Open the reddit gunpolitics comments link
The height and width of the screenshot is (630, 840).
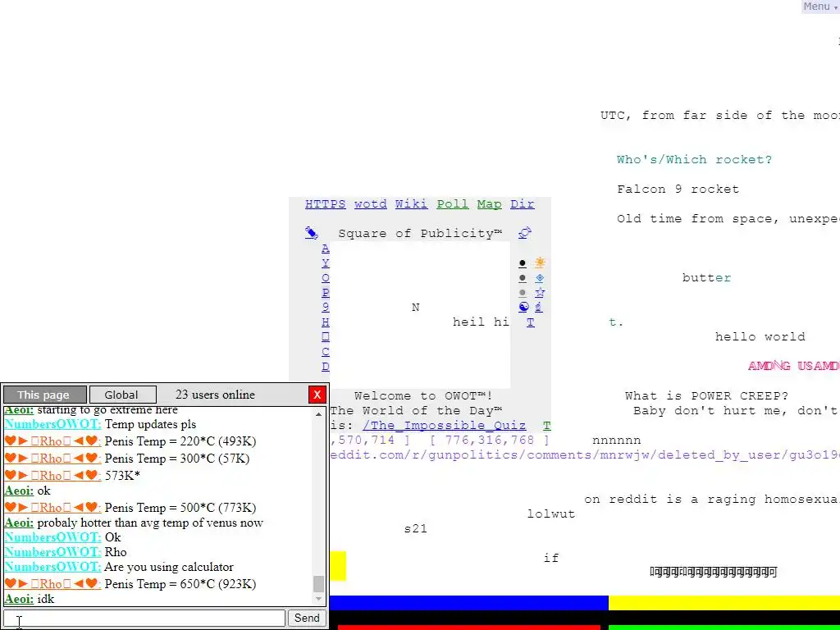[x=585, y=454]
